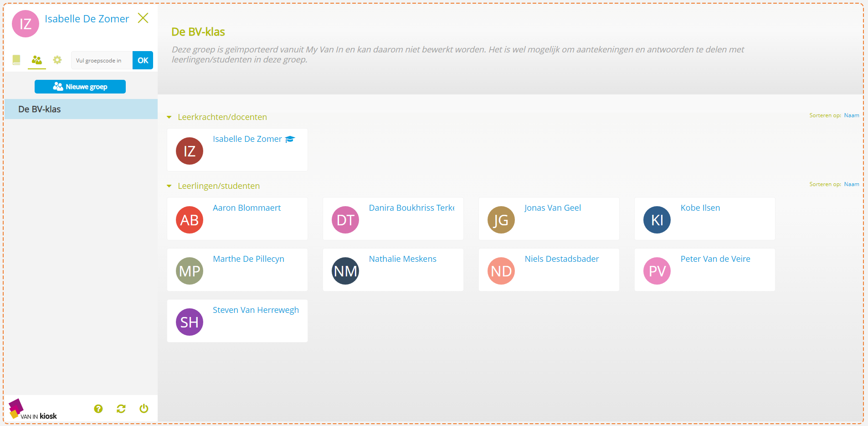
Task: Open Peter Van de Veire name link
Action: (x=715, y=259)
